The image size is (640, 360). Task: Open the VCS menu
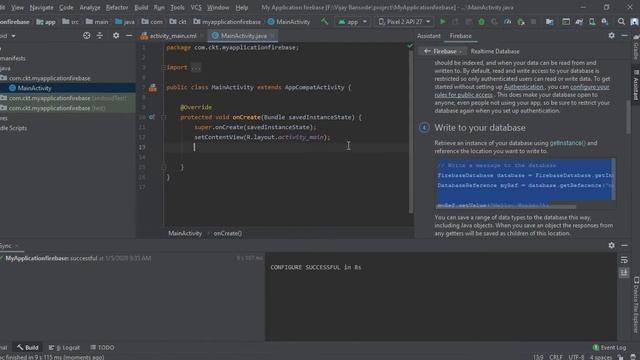point(196,7)
